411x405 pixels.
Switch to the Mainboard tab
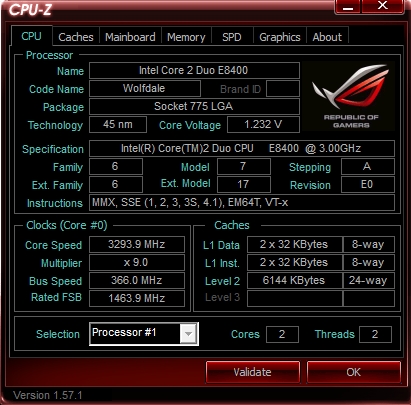130,37
